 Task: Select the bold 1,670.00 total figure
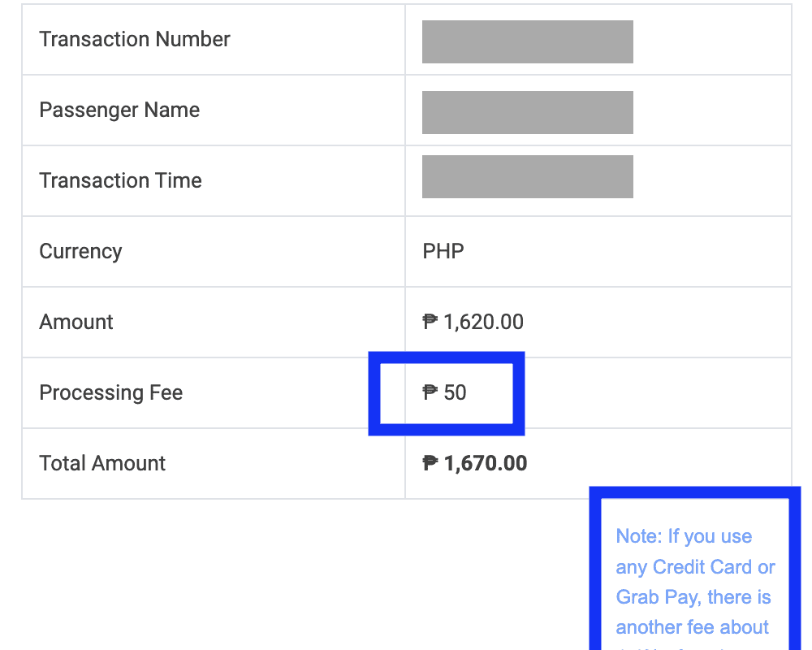[486, 463]
